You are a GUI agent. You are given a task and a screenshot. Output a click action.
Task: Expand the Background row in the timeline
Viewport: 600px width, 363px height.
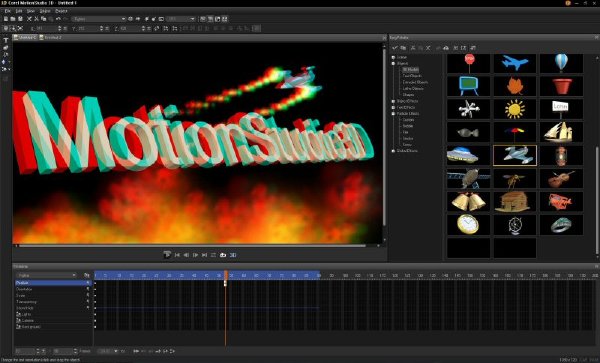(18, 327)
